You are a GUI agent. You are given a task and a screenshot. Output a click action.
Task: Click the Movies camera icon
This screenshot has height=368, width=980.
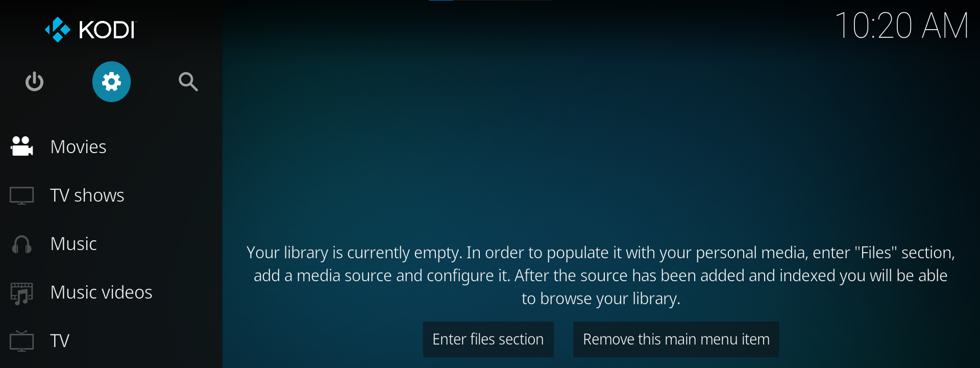coord(22,146)
